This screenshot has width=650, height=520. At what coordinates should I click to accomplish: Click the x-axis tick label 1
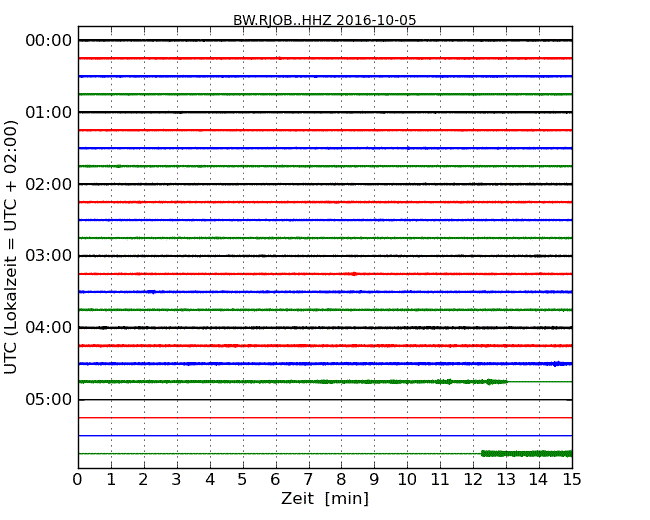(111, 480)
